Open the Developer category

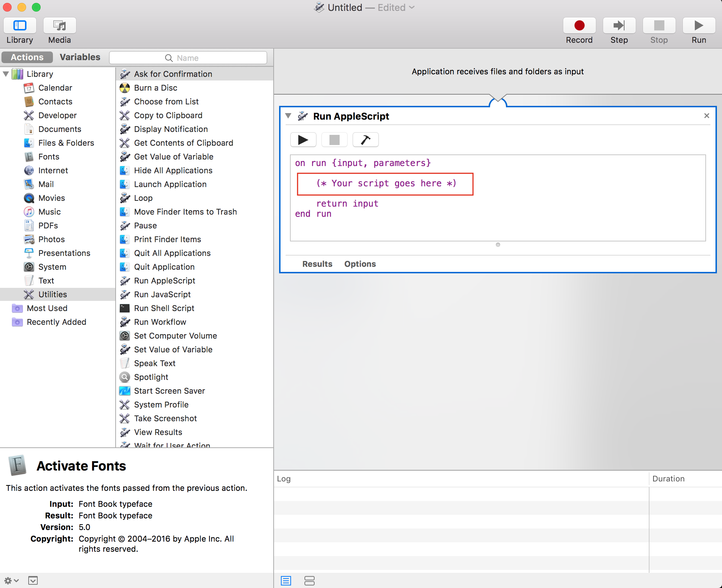pos(57,115)
